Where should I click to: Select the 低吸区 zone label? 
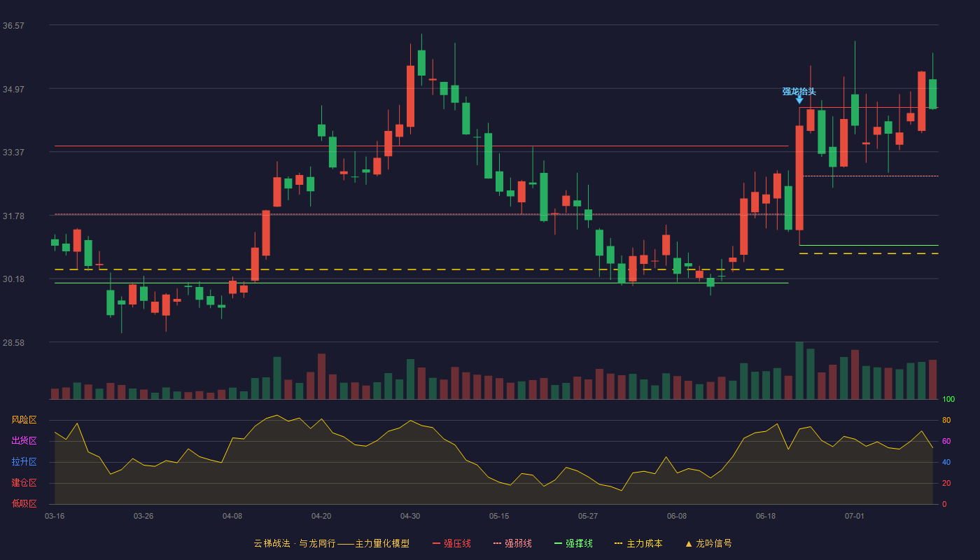[24, 504]
